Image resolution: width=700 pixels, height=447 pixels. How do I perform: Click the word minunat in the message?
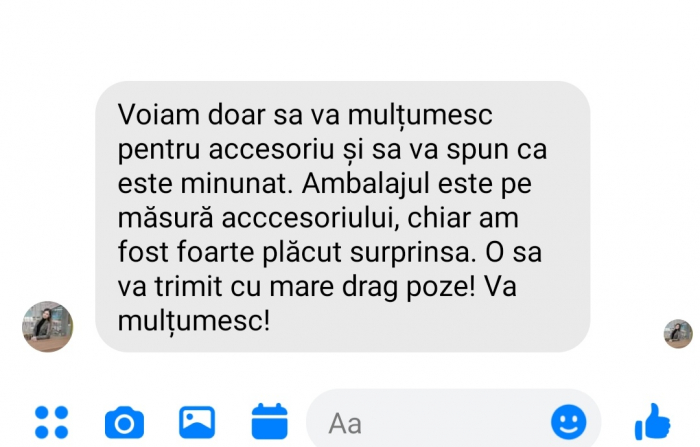[237, 184]
